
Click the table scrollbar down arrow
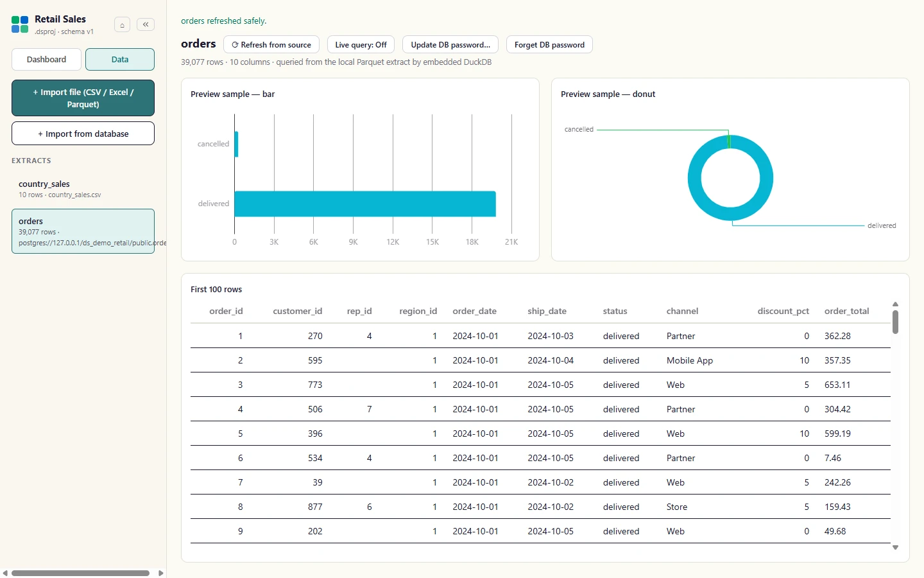point(895,548)
